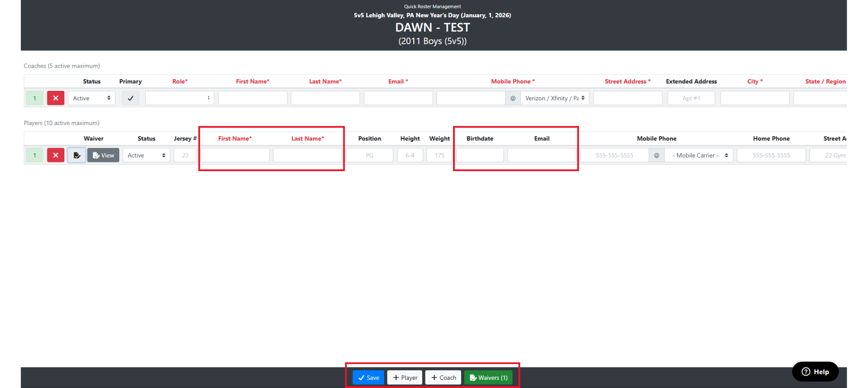Viewport: 868px width, 388px height.
Task: Click the green coach row number 1
Action: click(34, 98)
